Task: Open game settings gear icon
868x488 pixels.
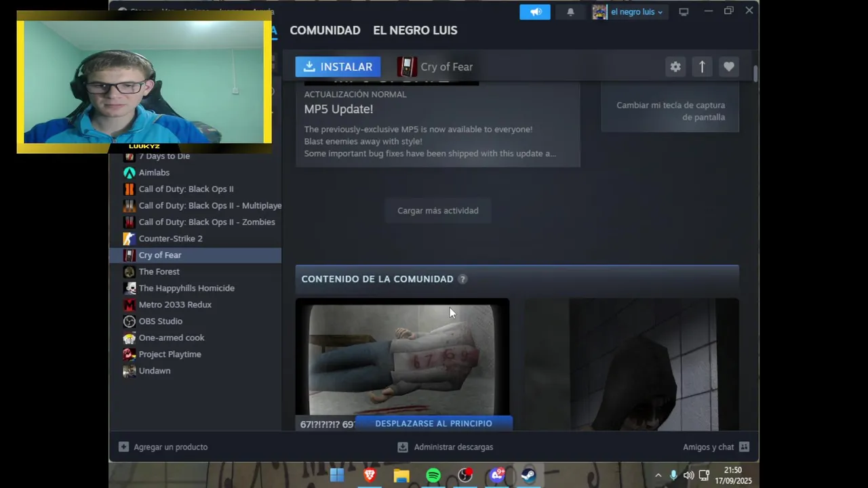Action: pyautogui.click(x=675, y=66)
